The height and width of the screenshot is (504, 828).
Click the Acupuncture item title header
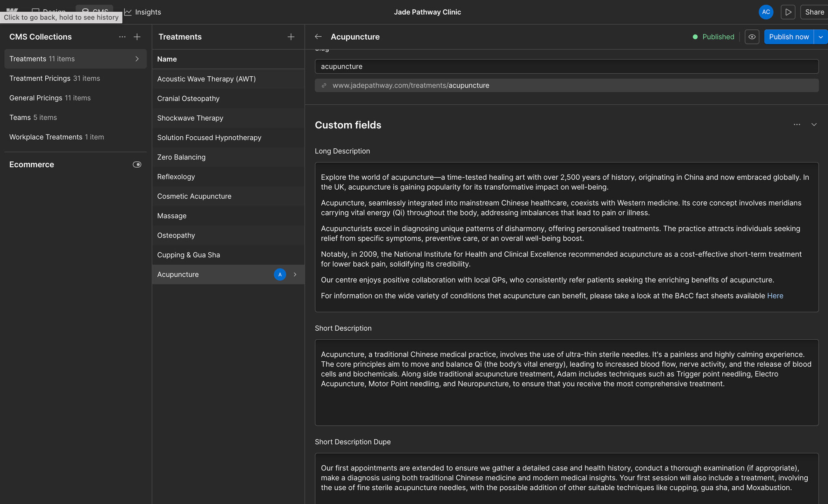tap(355, 37)
